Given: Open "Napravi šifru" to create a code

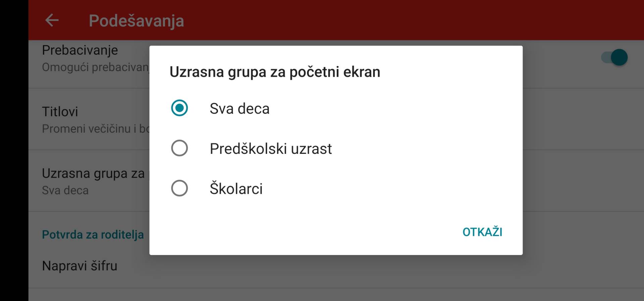Looking at the screenshot, I should click(x=79, y=266).
